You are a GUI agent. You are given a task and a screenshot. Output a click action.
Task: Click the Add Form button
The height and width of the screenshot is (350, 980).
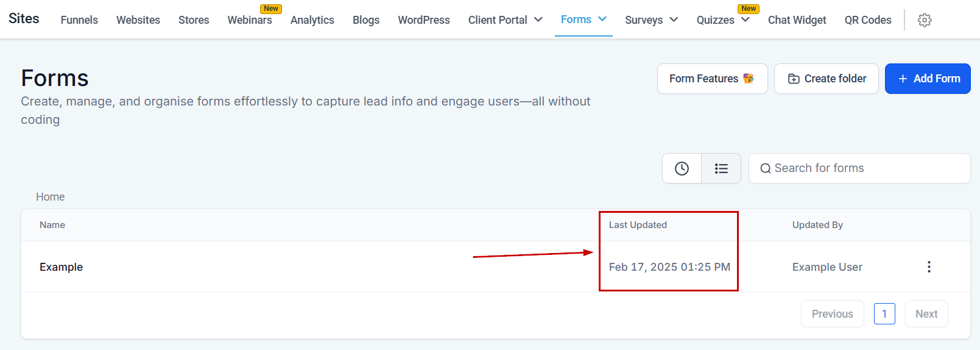(927, 79)
